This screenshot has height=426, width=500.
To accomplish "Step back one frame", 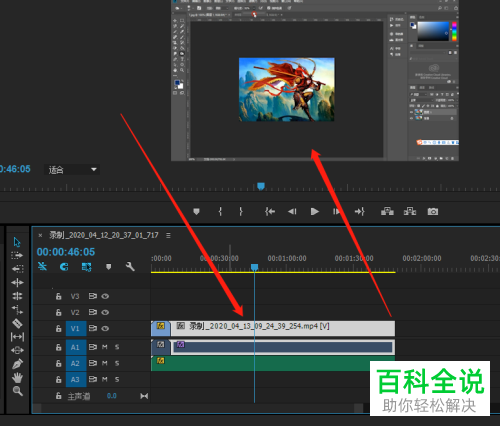I will point(292,211).
